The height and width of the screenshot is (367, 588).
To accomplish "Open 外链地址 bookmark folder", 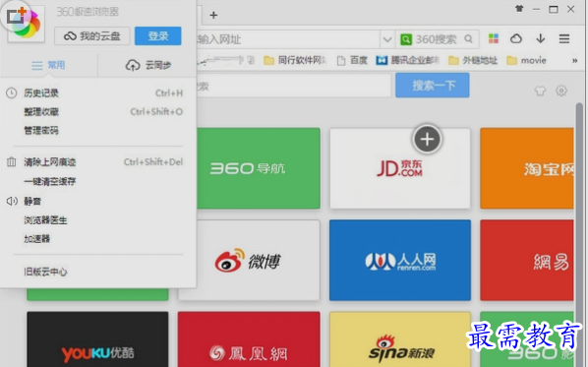I will [473, 60].
